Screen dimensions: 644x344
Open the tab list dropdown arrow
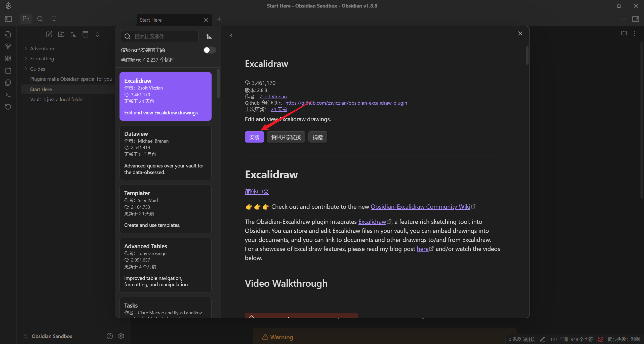click(623, 19)
